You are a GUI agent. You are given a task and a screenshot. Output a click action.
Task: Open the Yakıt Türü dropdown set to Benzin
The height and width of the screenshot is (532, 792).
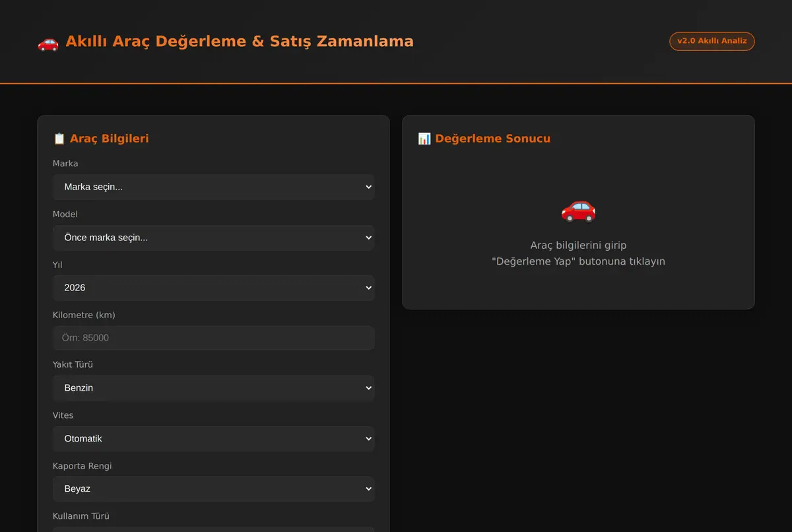click(x=214, y=388)
